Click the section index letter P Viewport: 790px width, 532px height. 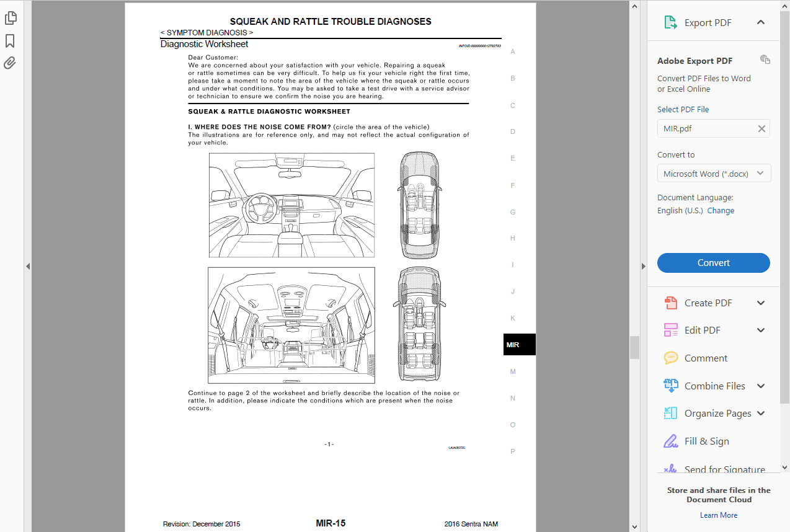coord(513,451)
